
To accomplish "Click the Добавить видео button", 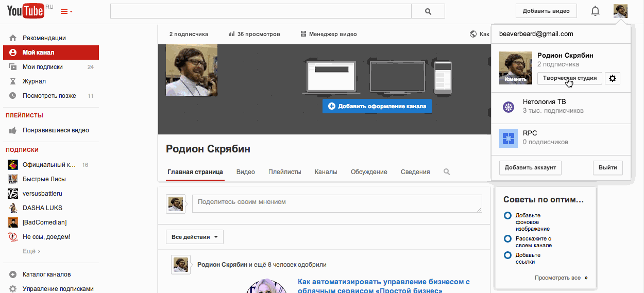I will coord(546,11).
